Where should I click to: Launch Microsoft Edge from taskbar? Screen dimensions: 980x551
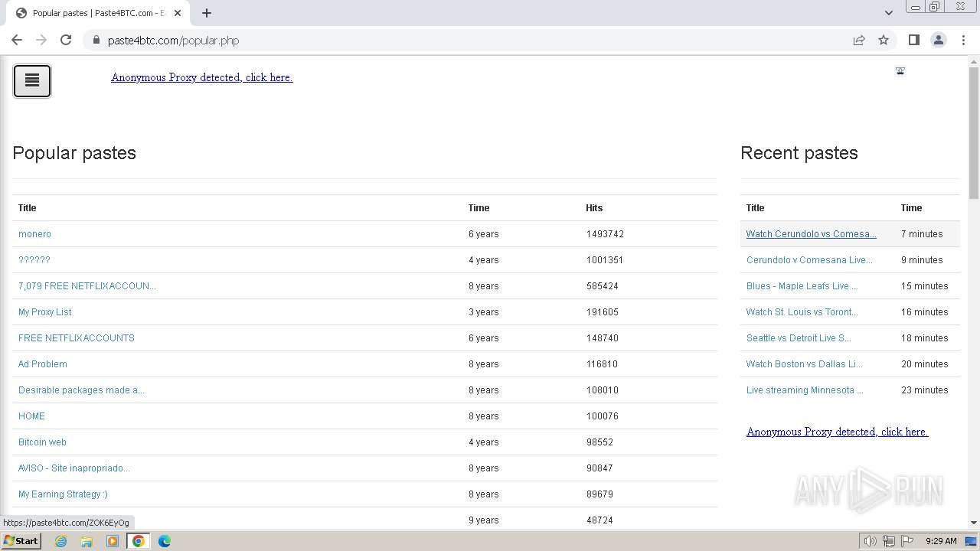165,541
